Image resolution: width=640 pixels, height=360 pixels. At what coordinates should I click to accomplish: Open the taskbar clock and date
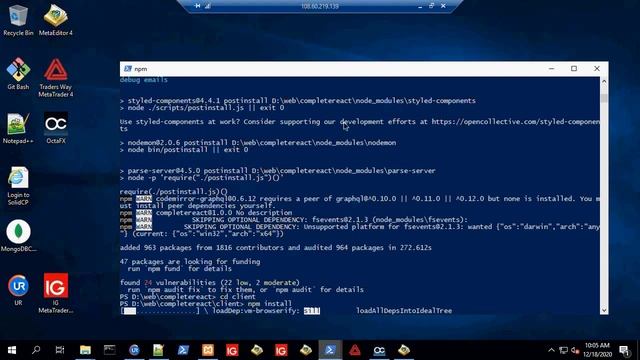pos(597,350)
